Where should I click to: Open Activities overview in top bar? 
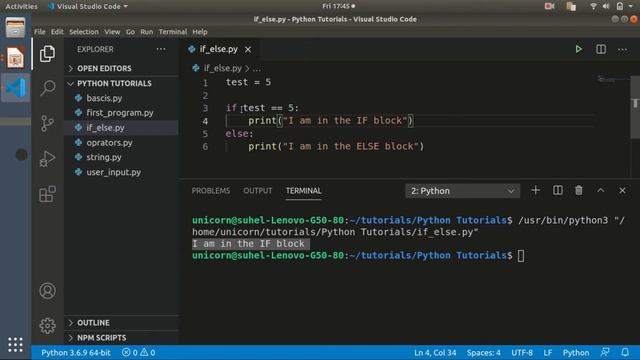click(21, 7)
